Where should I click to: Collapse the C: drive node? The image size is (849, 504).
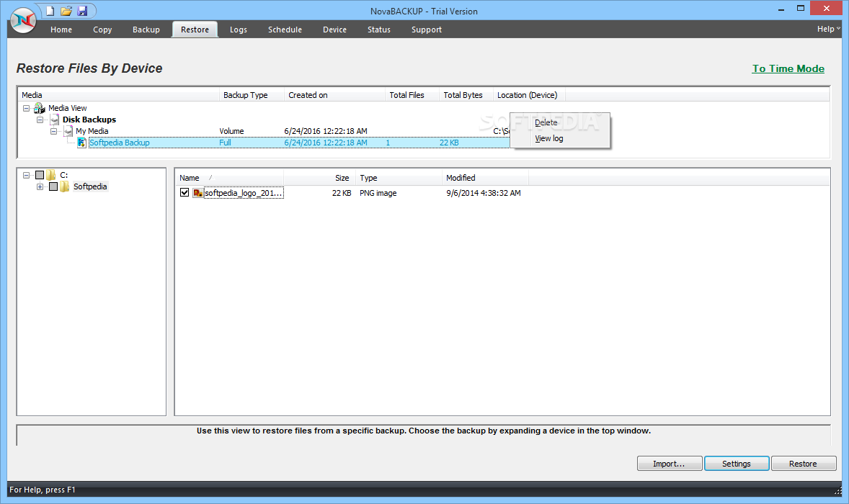[26, 175]
